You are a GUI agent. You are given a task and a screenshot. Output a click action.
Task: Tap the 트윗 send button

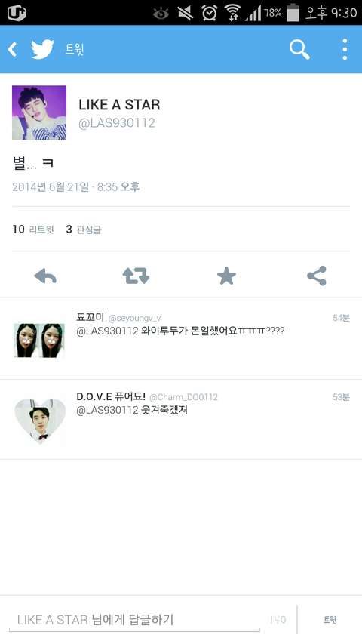(330, 620)
